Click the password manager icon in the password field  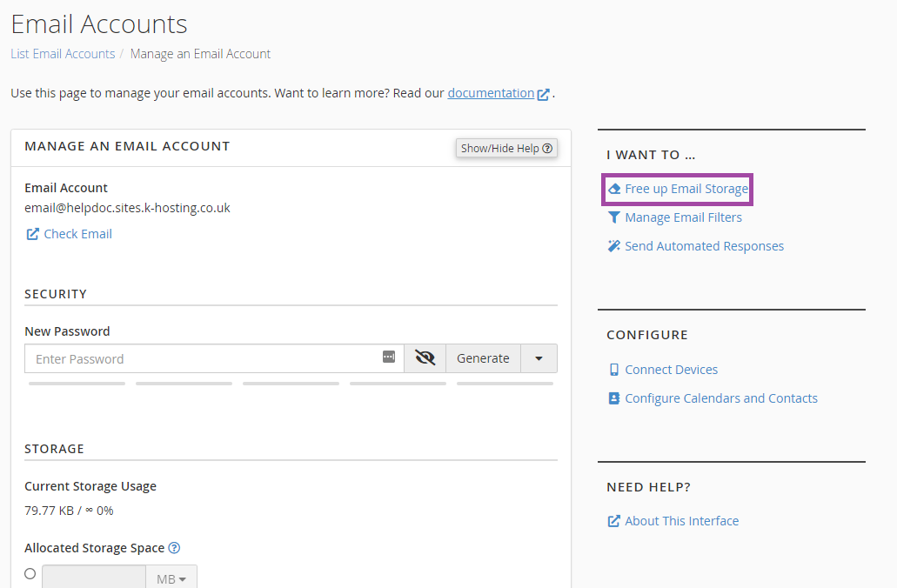pos(389,357)
